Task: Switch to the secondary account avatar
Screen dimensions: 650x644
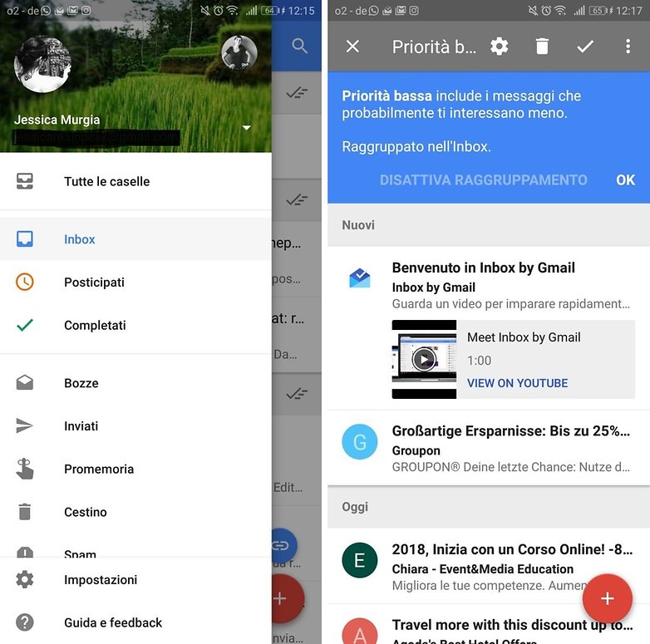Action: (239, 53)
